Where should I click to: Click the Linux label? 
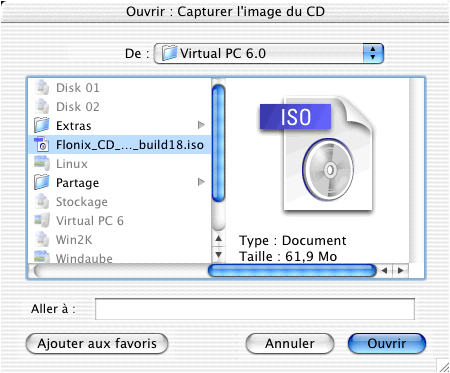coord(72,164)
